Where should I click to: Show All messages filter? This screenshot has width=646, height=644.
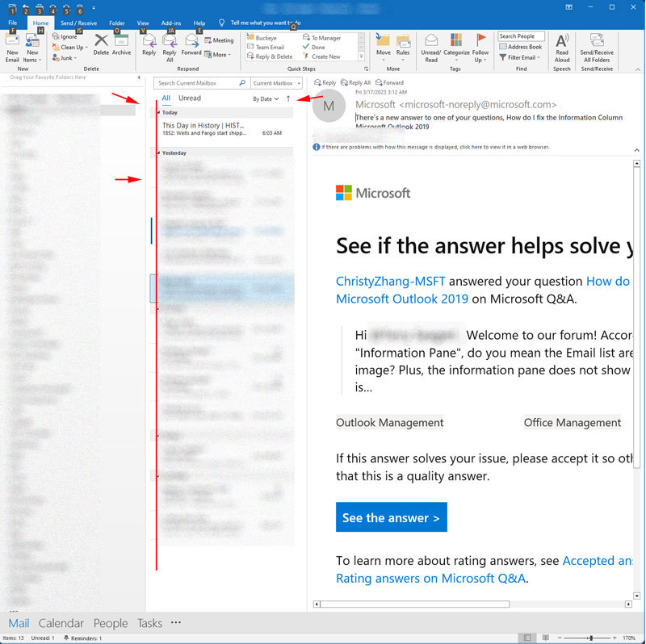click(166, 98)
